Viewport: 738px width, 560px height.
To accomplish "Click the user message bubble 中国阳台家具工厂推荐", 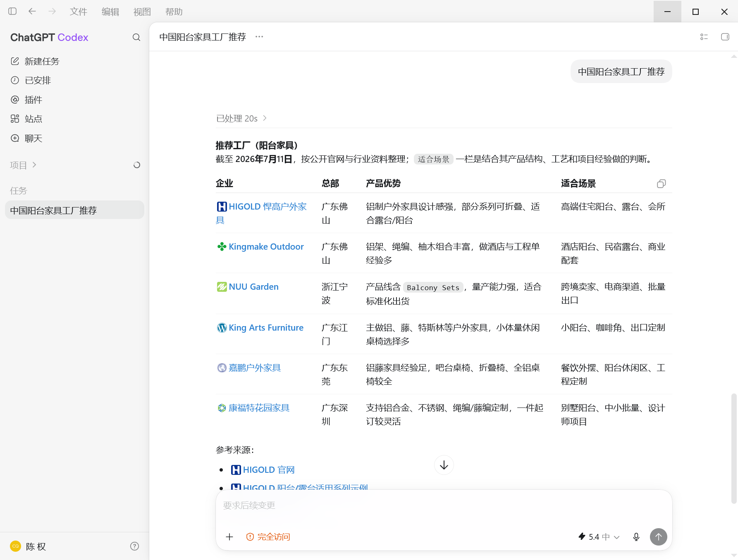I will click(x=621, y=71).
